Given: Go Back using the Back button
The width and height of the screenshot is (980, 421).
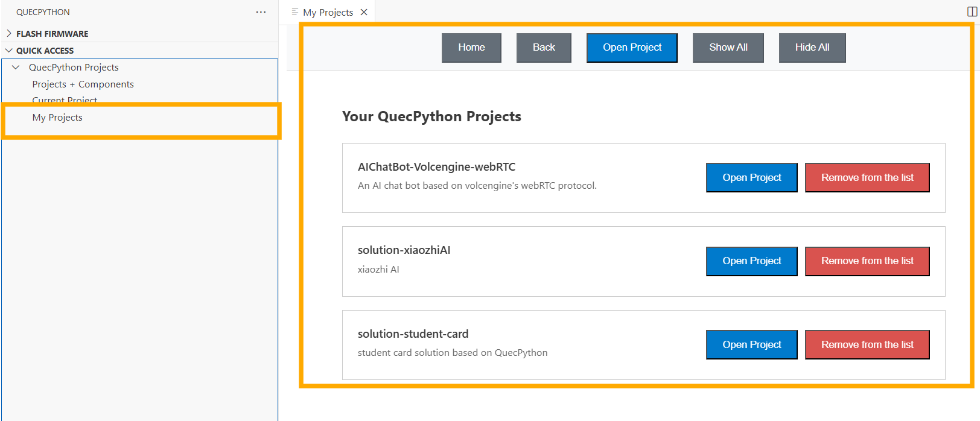Looking at the screenshot, I should [544, 48].
